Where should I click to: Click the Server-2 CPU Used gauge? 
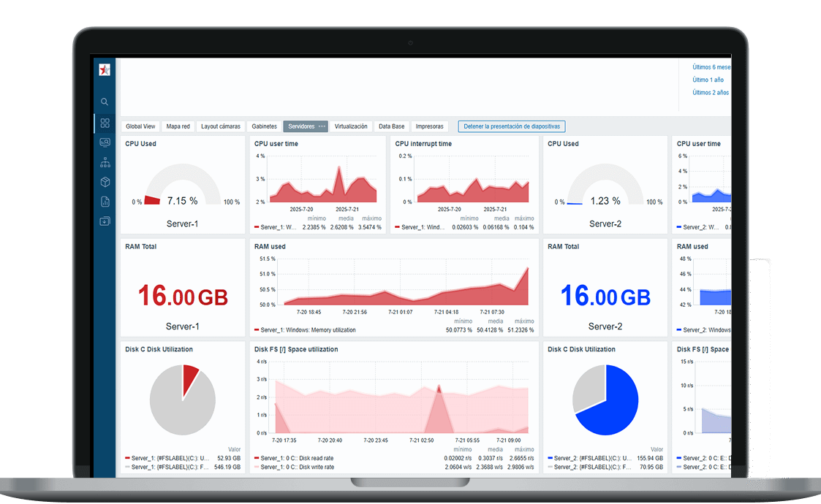[x=605, y=184]
